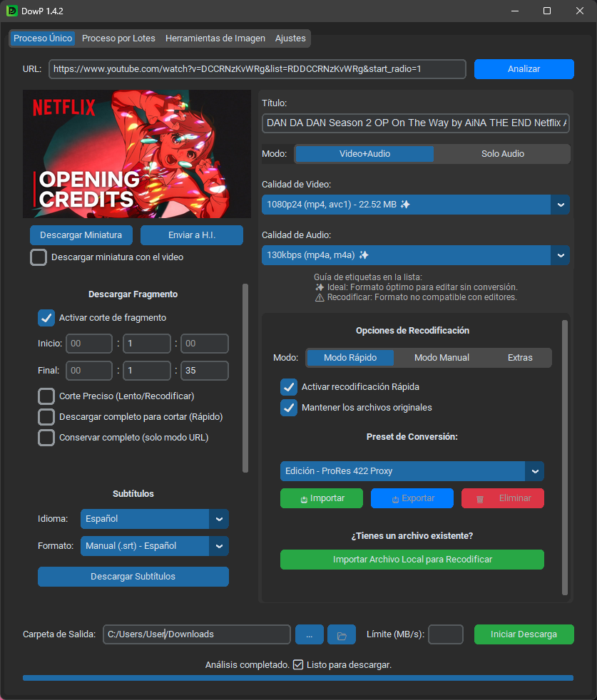Open the Calidad de Video dropdown
Screen dimensions: 597x700
[416, 205]
